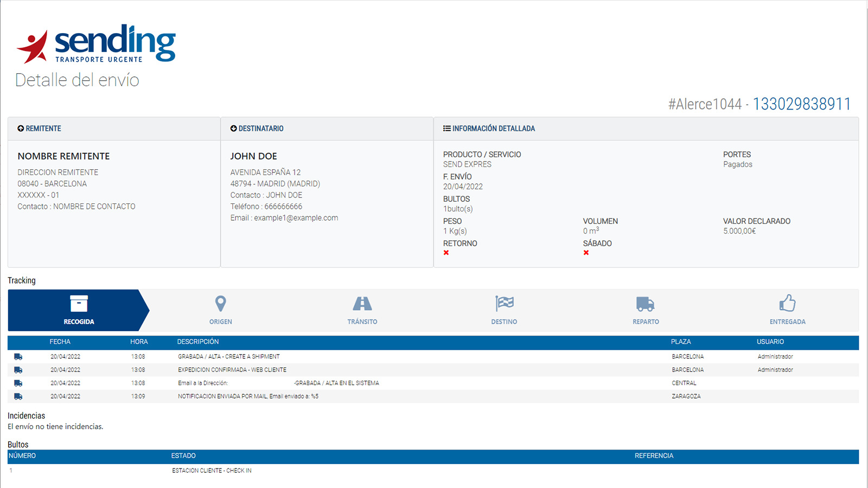
Task: Click the Sábado red X indicator
Action: pos(586,253)
